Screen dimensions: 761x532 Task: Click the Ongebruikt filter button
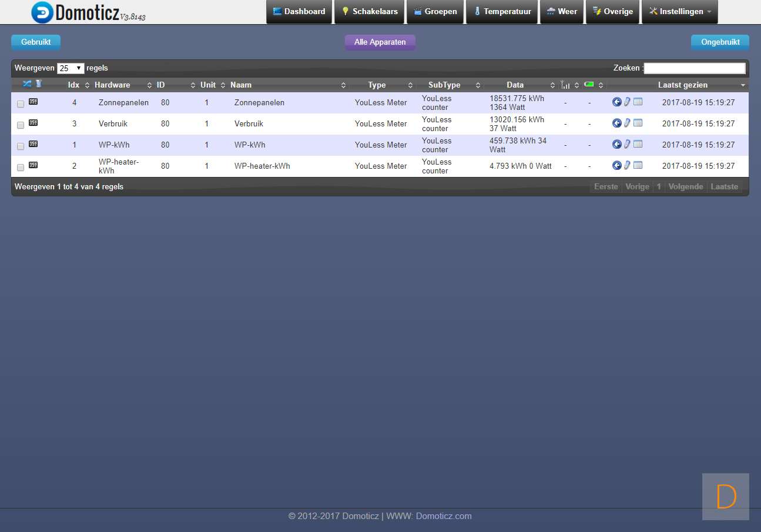[x=720, y=42]
